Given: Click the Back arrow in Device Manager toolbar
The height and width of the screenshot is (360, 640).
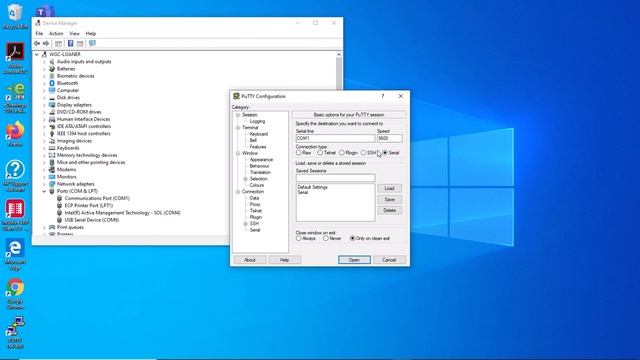Looking at the screenshot, I should coord(37,43).
